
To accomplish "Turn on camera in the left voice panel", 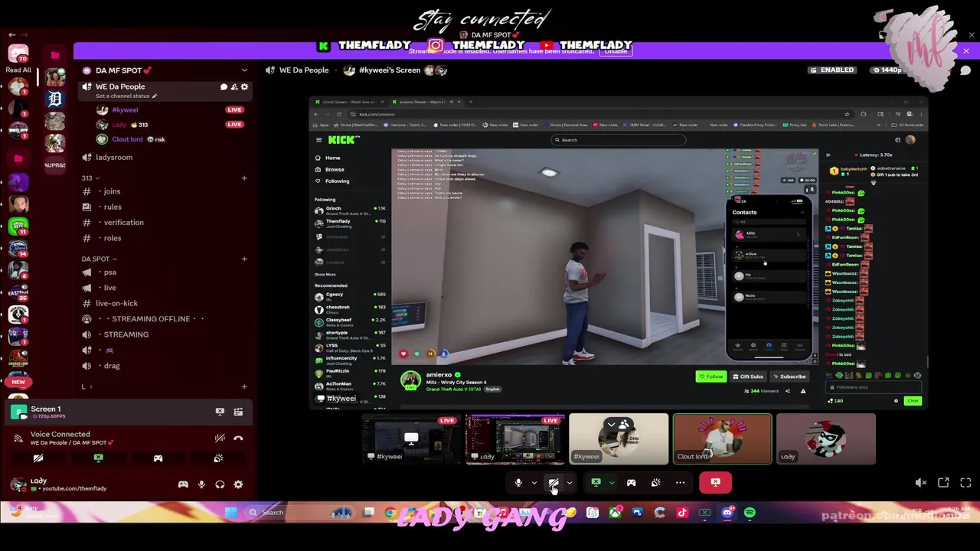I will (38, 458).
